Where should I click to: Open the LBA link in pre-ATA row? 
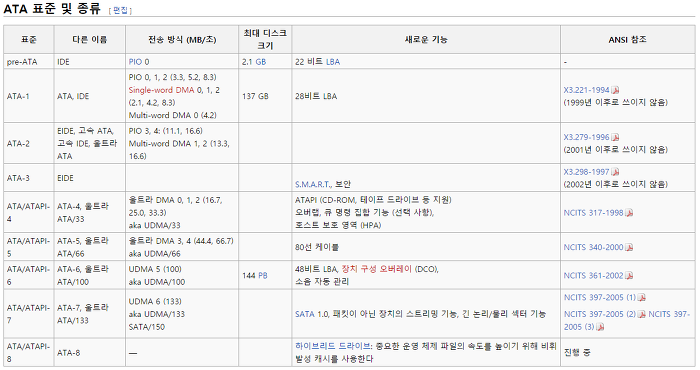click(x=333, y=62)
